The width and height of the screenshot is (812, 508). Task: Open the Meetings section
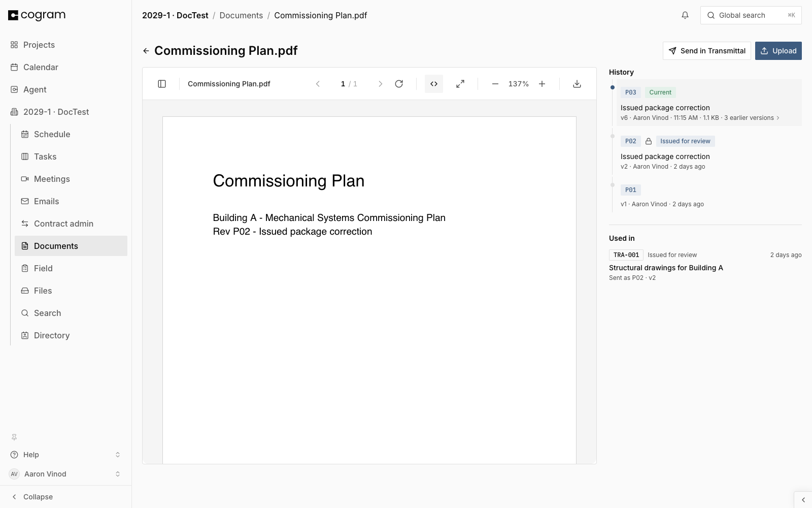[x=71, y=179]
